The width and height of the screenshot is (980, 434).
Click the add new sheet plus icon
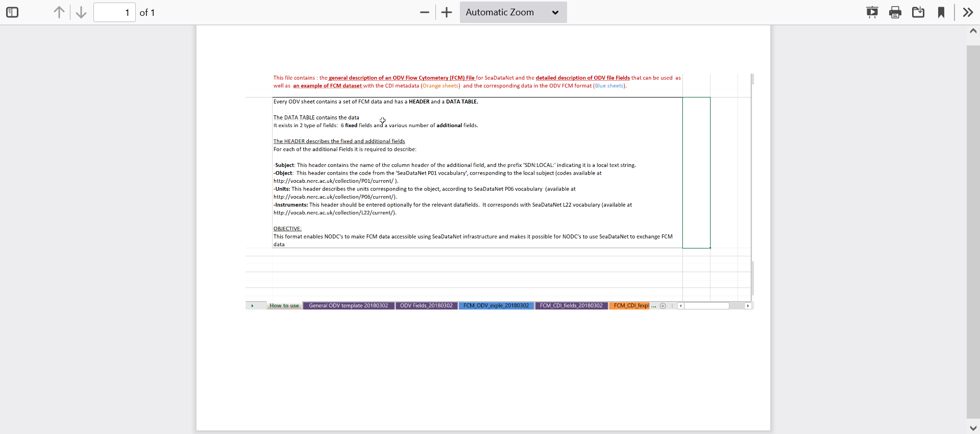(663, 306)
